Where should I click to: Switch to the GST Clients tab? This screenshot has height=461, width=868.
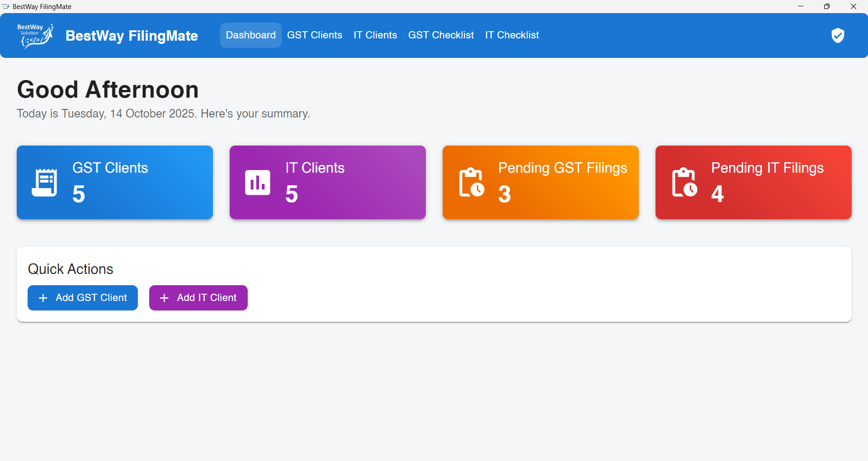click(x=315, y=35)
